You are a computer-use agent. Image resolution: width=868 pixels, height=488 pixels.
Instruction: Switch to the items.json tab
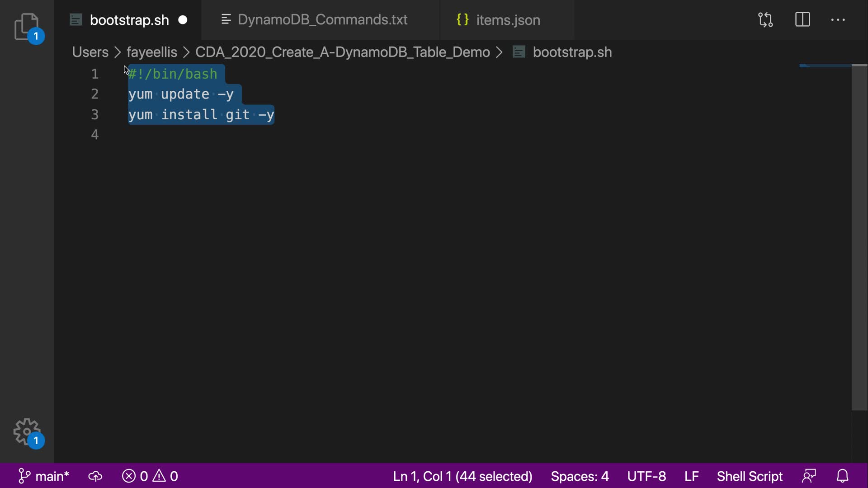[508, 20]
